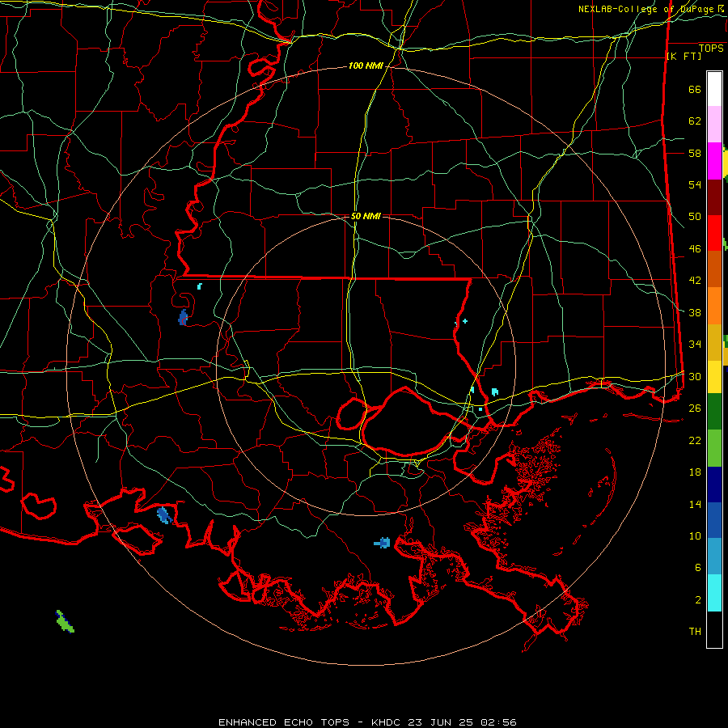
Task: Pick the orange legend color near 38
Action: click(x=714, y=306)
